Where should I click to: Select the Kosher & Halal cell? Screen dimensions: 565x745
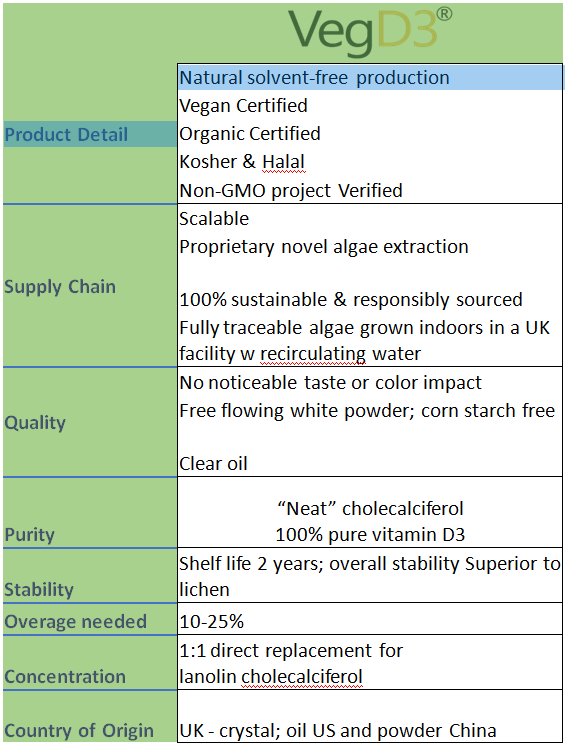coord(370,162)
